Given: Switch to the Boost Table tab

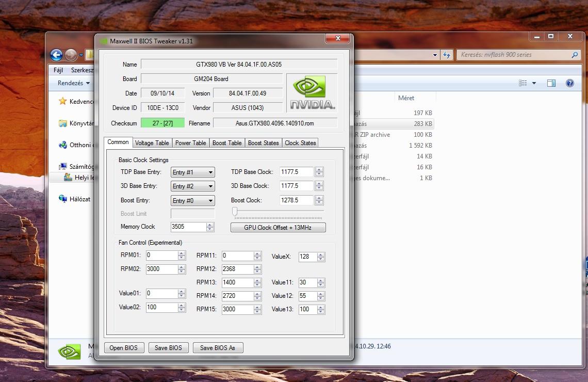Looking at the screenshot, I should (x=227, y=142).
